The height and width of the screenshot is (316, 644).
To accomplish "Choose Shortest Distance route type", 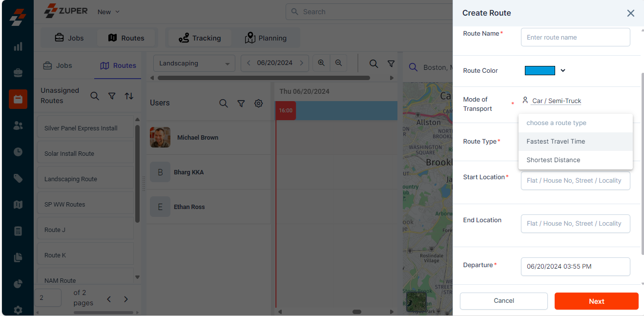I will click(553, 160).
